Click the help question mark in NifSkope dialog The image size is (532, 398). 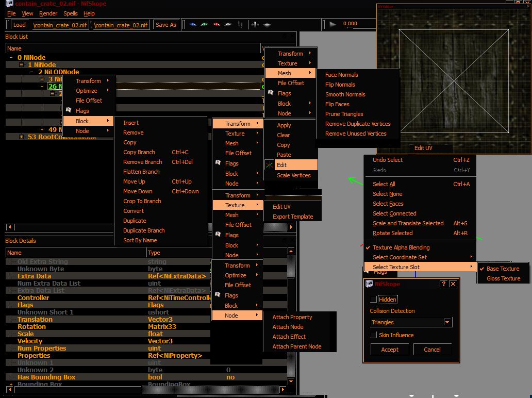443,284
